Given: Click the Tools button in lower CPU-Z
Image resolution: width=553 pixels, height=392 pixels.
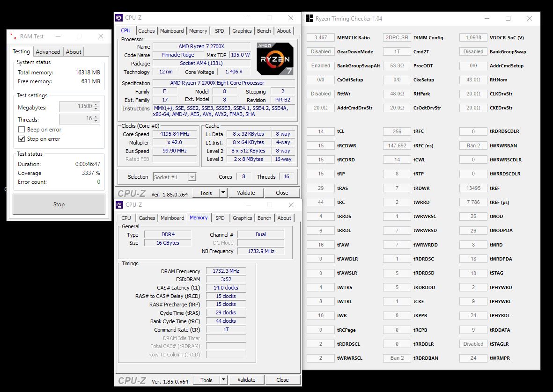Looking at the screenshot, I should click(x=206, y=380).
